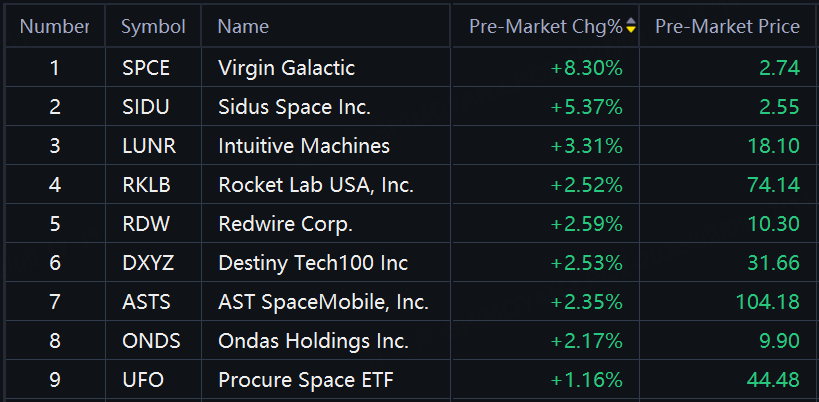Screen dimensions: 819x402
Task: Select Procure Space ETF name
Action: (x=306, y=380)
